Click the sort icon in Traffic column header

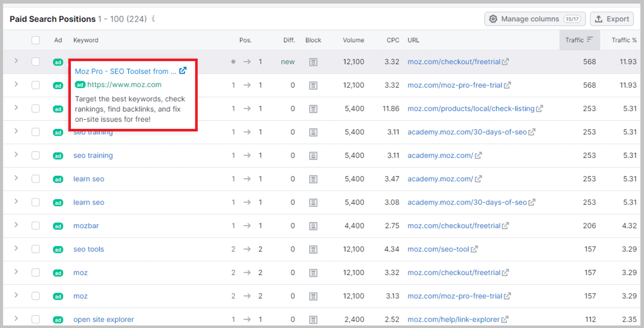[x=590, y=39]
